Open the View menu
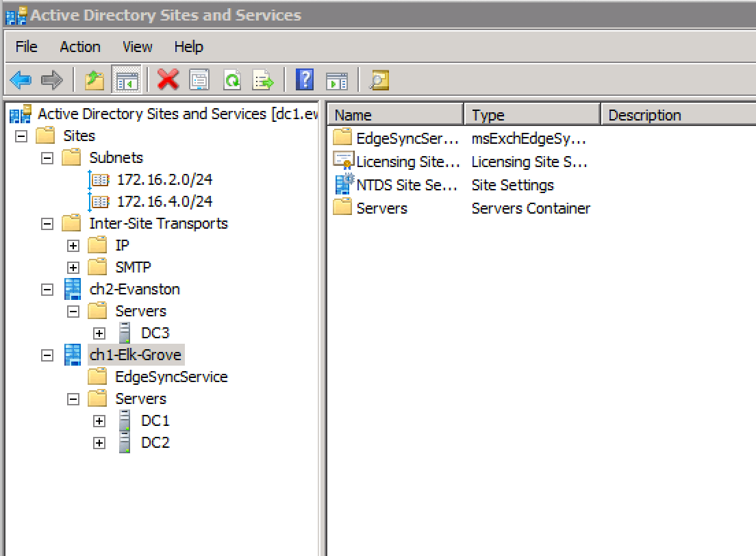This screenshot has width=756, height=556. point(138,47)
